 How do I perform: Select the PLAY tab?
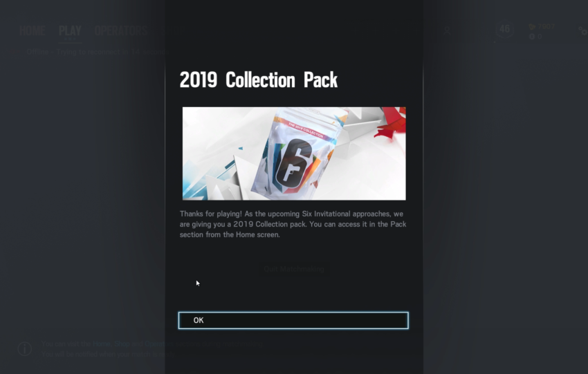pos(70,30)
